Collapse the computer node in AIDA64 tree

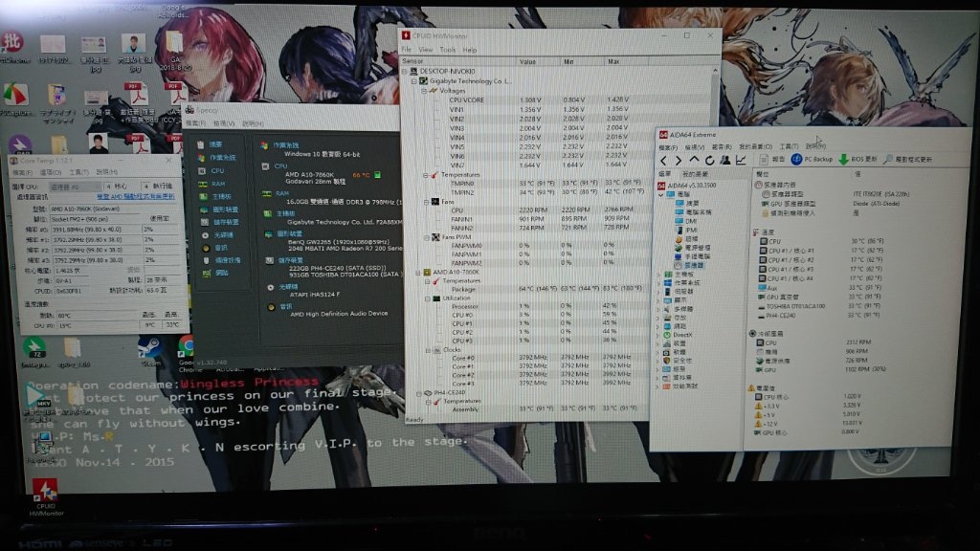[x=660, y=195]
